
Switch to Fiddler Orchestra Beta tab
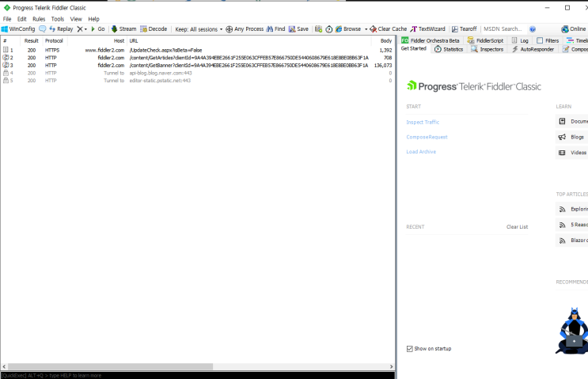tap(431, 40)
